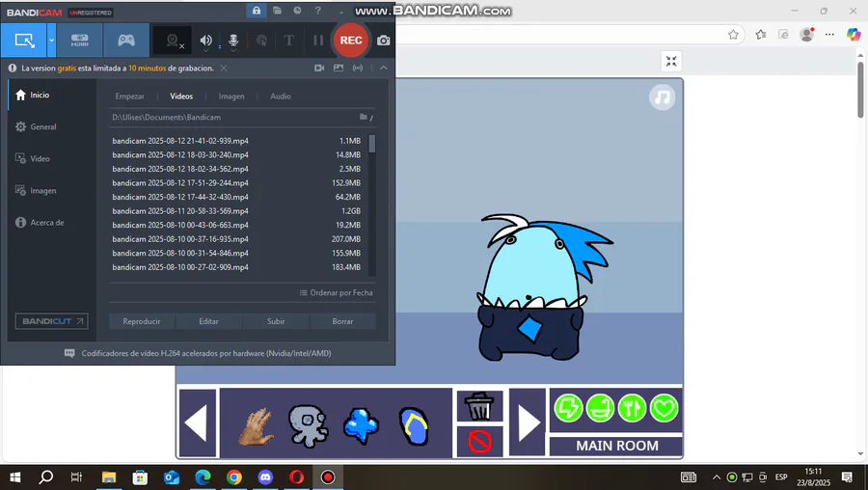The image size is (868, 490).
Task: Open the Bandicut link button
Action: 51,321
